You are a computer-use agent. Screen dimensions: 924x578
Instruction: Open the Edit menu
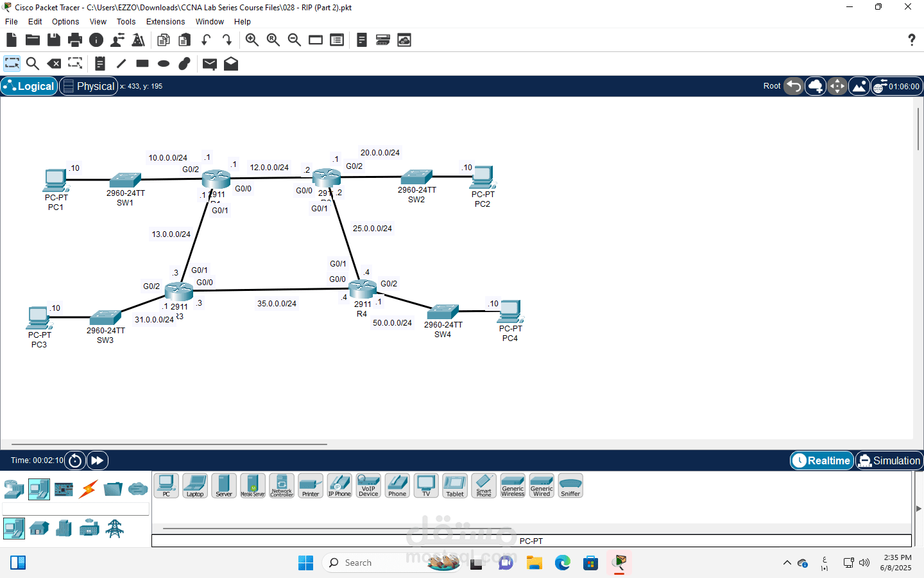(35, 21)
